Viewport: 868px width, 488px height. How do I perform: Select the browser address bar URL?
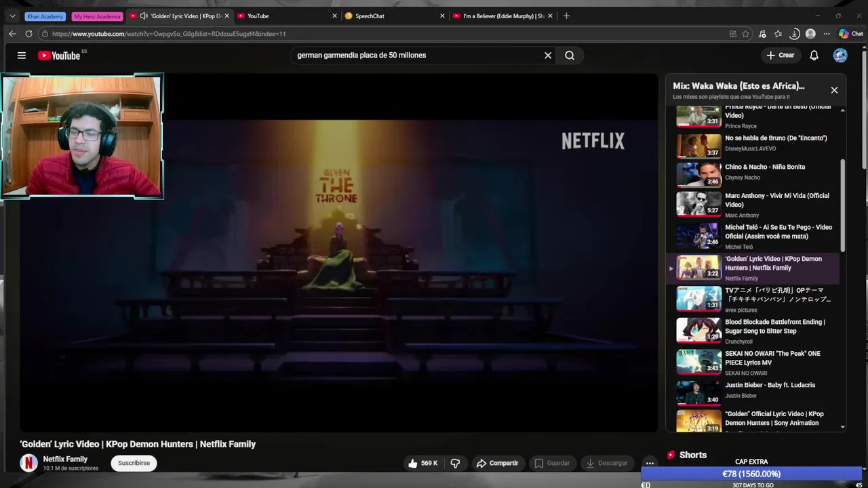tap(169, 34)
